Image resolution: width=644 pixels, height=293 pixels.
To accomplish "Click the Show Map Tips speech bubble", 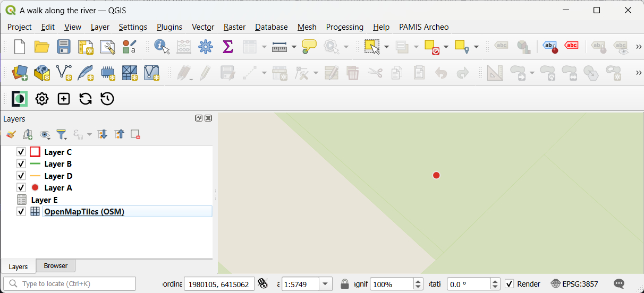I will pos(309,47).
